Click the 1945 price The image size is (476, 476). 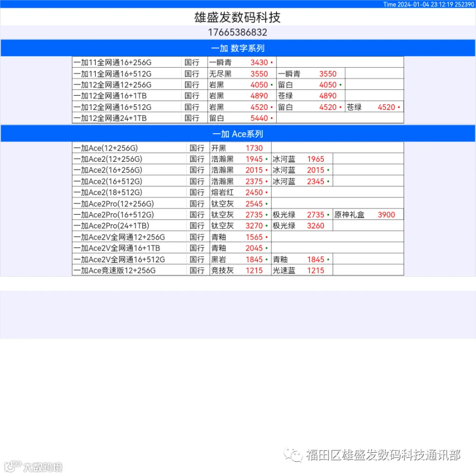(254, 159)
